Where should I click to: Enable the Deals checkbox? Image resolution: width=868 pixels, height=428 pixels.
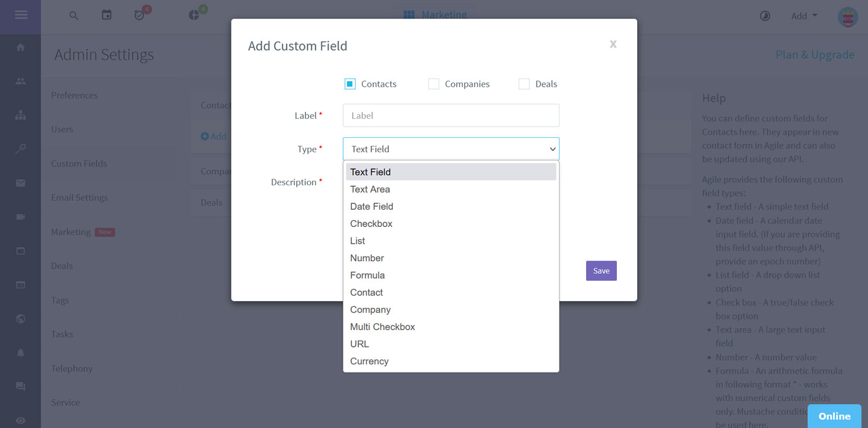point(524,84)
